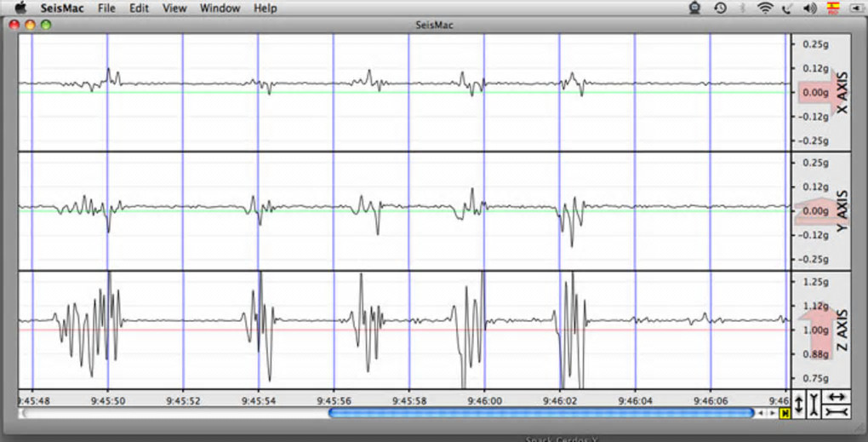
Task: Open the Window menu
Action: click(x=220, y=9)
